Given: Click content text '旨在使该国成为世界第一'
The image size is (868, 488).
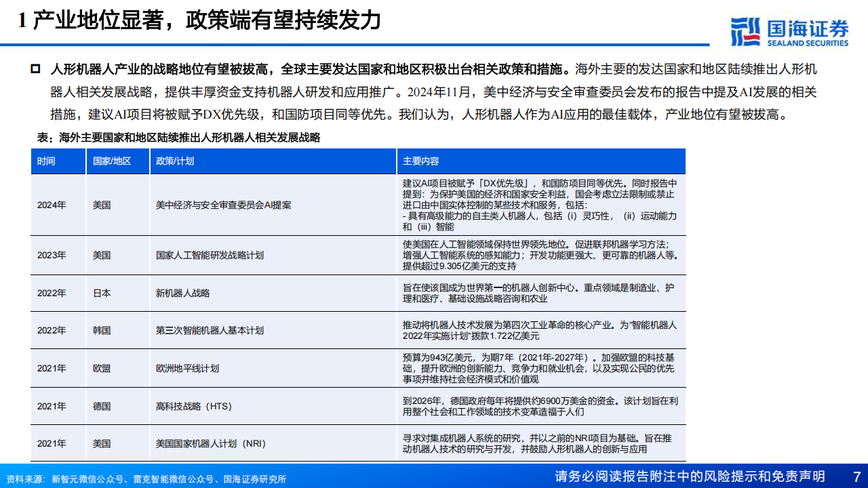Looking at the screenshot, I should (540, 293).
